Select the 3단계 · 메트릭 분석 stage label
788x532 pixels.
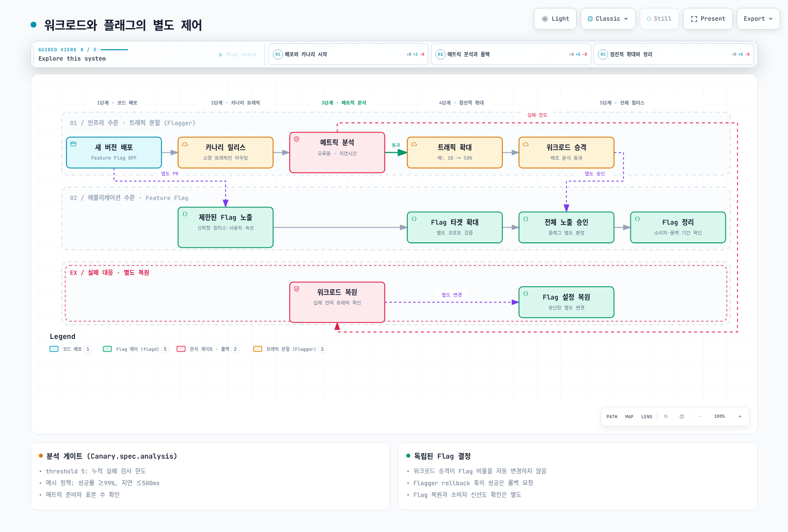coord(344,103)
